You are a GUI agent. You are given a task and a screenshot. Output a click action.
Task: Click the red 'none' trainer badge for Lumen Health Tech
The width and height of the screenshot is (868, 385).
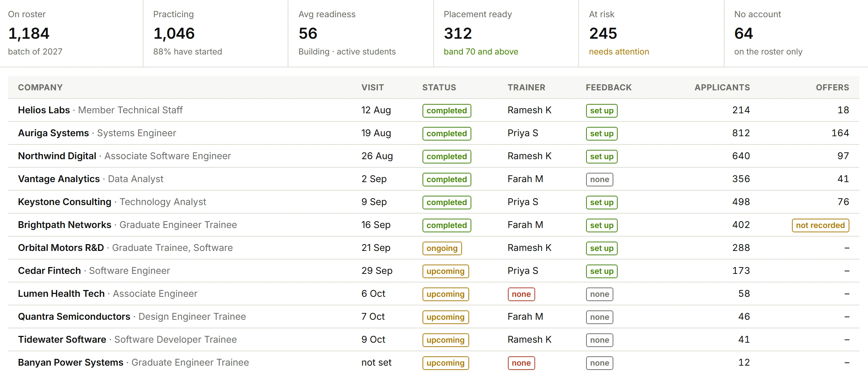(x=521, y=294)
